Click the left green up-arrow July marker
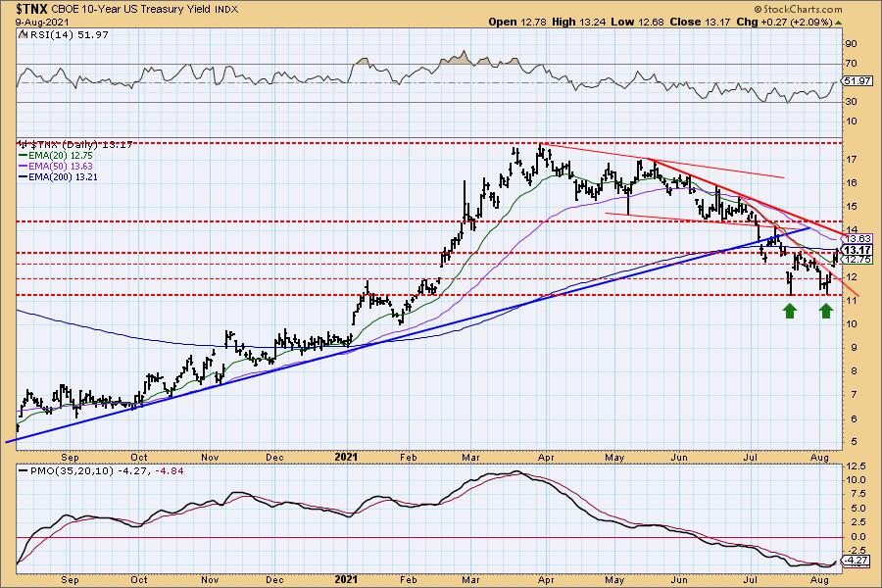This screenshot has width=882, height=588. tap(790, 311)
